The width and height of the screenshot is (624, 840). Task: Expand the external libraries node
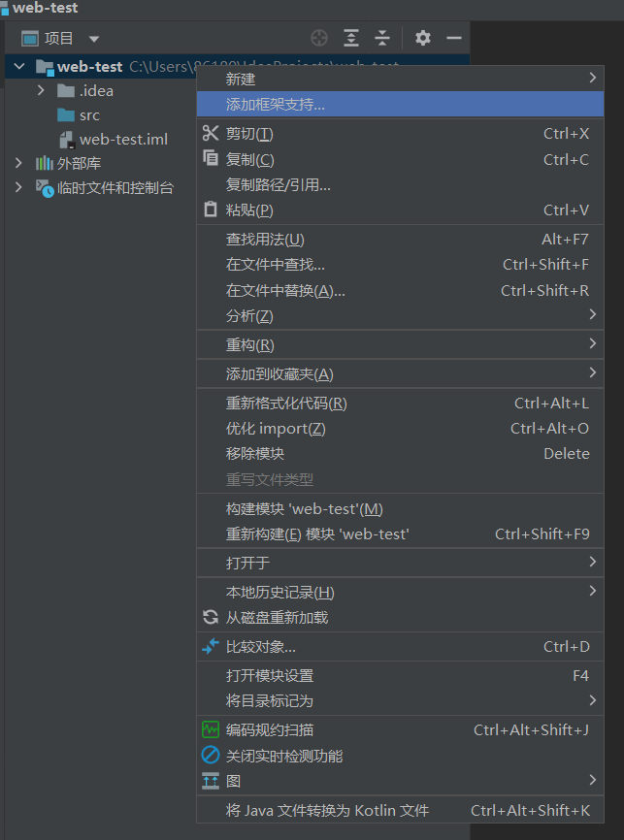click(x=18, y=163)
